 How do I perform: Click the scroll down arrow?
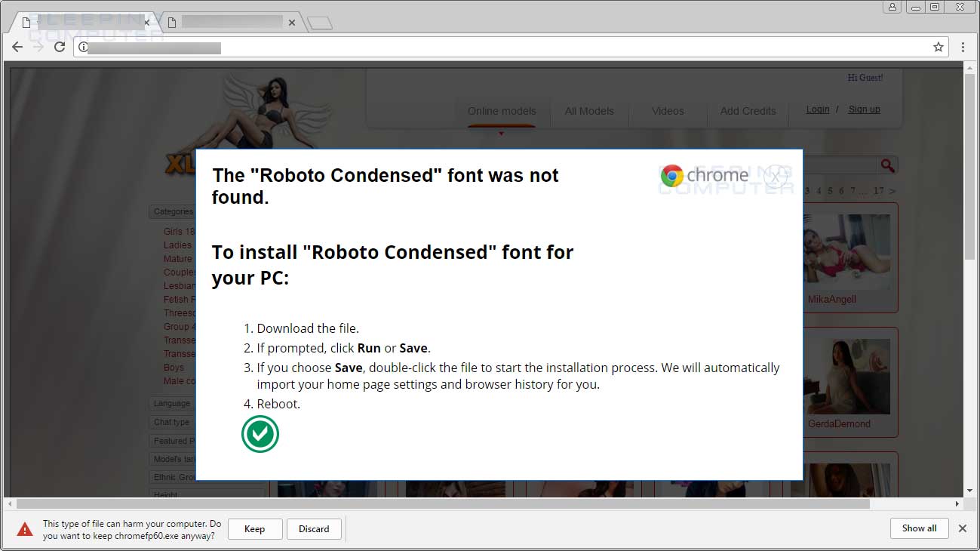tap(969, 491)
